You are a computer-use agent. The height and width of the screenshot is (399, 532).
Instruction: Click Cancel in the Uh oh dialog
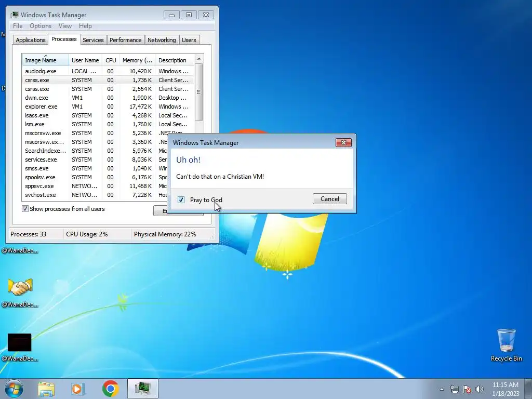[x=330, y=199]
